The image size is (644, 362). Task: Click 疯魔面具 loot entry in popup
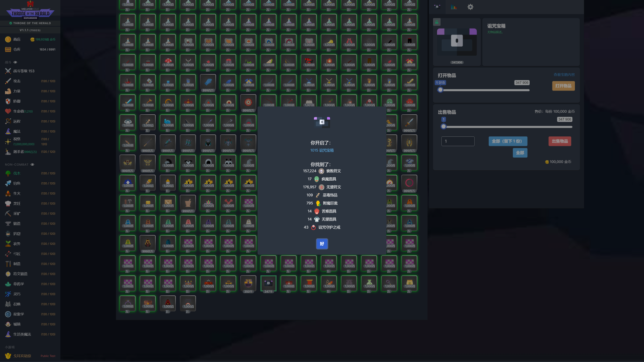322,179
